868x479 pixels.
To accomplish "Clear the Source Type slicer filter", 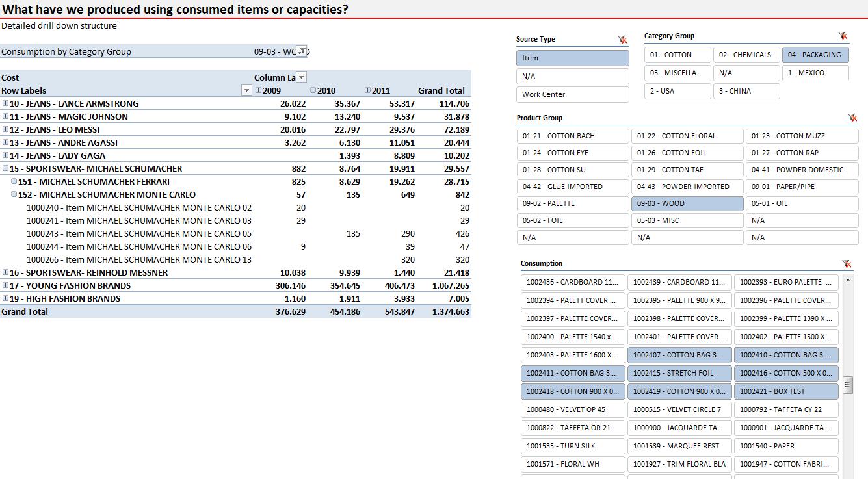I will click(622, 40).
